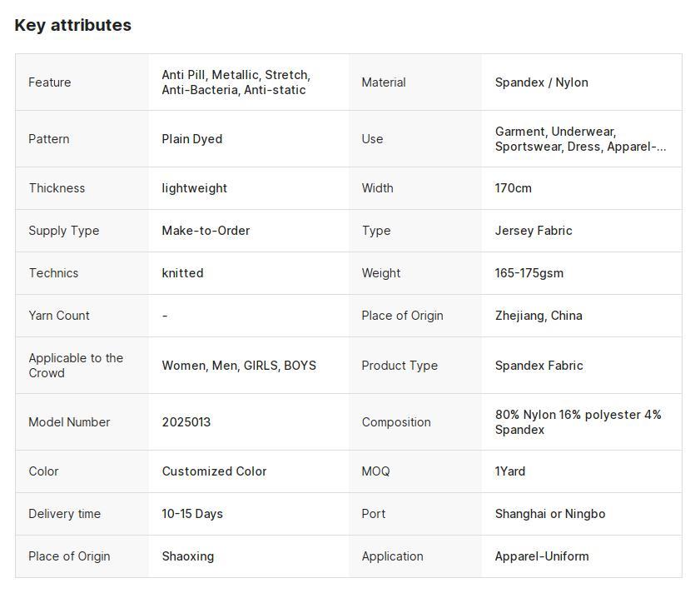Click the Spandex Fabric product type value

click(x=539, y=366)
